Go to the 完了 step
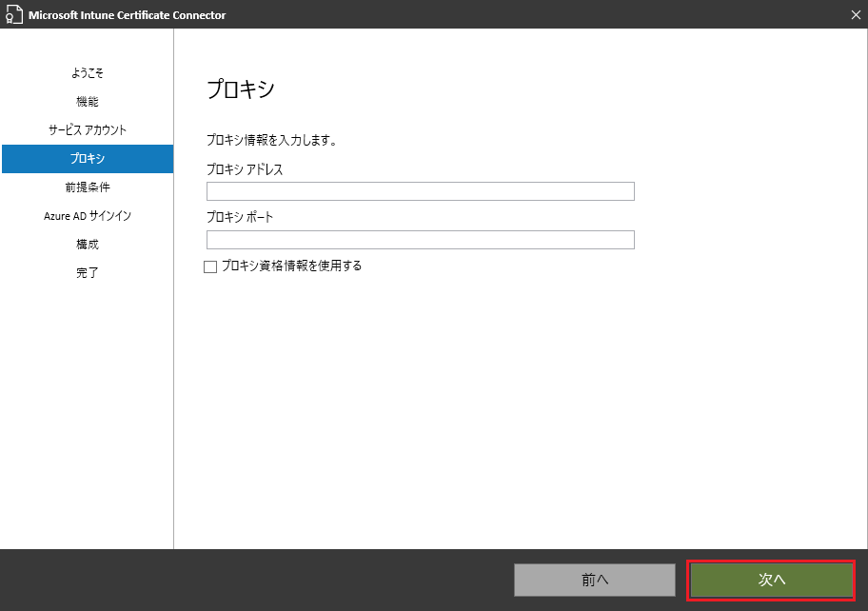This screenshot has width=868, height=611. click(x=88, y=273)
